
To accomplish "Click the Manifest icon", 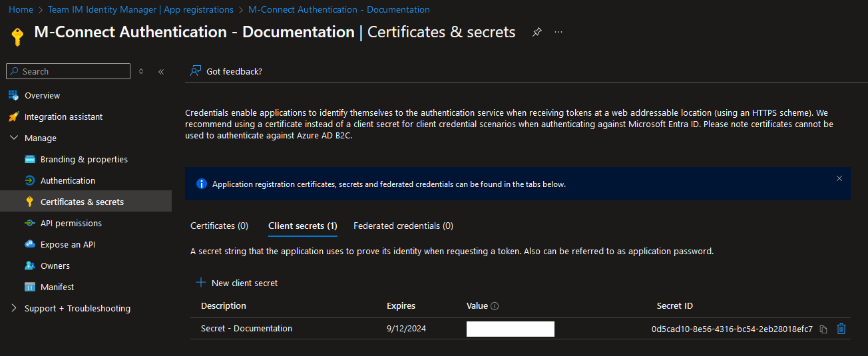I will (x=29, y=287).
